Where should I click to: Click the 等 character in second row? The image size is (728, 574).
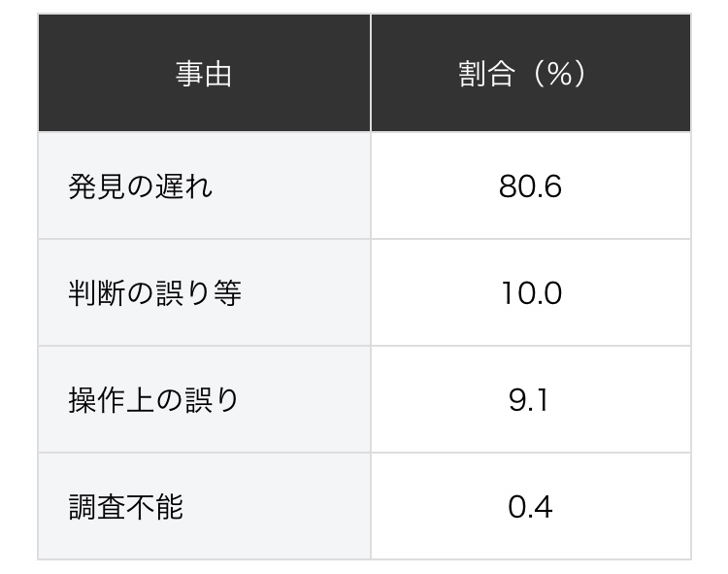tap(227, 293)
